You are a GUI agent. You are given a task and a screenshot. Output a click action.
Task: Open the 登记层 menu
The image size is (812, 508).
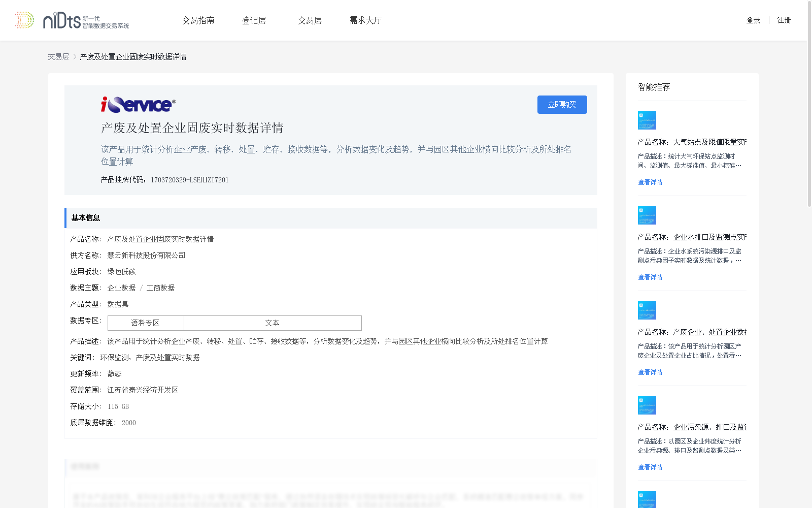(x=254, y=20)
